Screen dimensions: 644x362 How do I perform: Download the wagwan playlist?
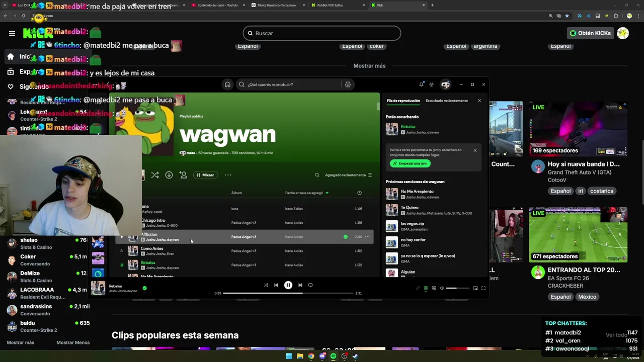tap(169, 175)
